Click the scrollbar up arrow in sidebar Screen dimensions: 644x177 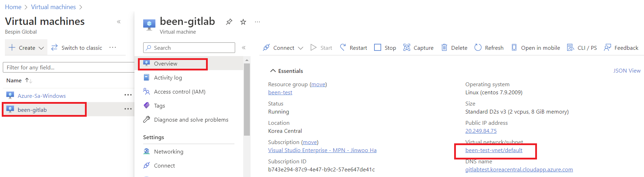pos(247,60)
